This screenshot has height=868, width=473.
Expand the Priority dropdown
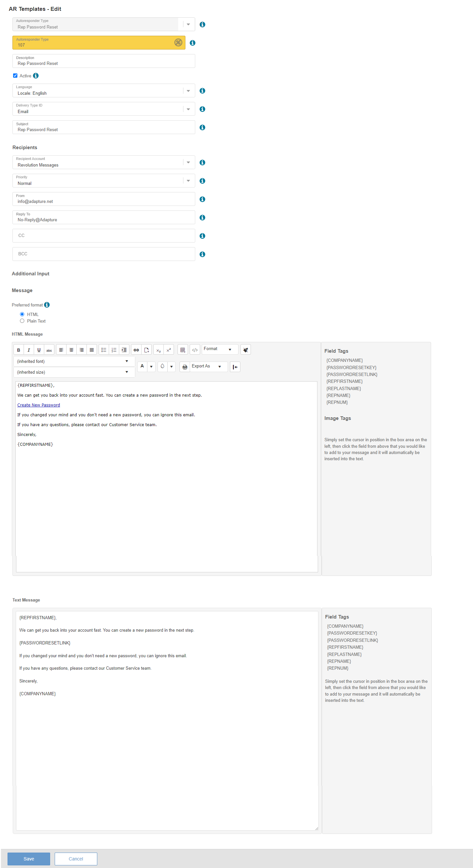(188, 181)
